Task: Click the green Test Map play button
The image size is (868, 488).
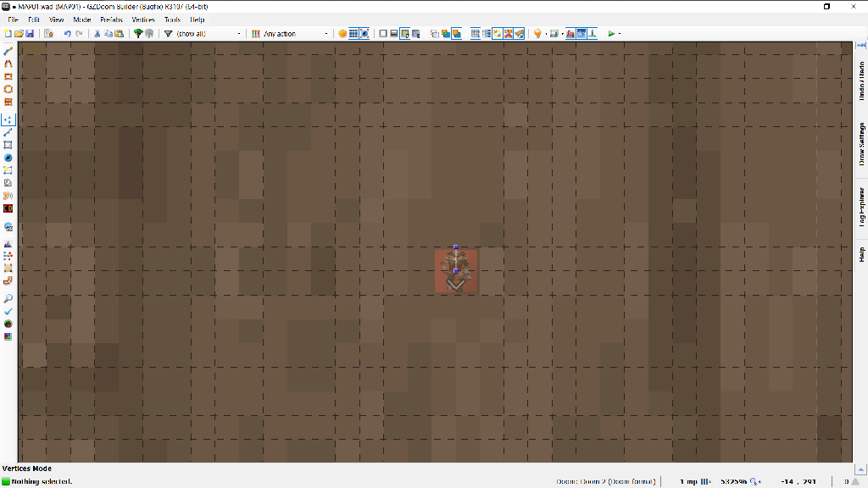Action: tap(611, 34)
